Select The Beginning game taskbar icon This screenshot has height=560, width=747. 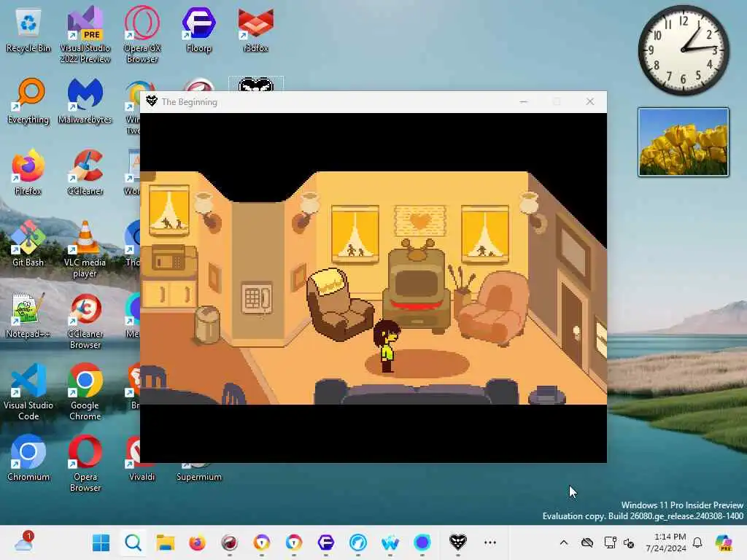coord(458,542)
